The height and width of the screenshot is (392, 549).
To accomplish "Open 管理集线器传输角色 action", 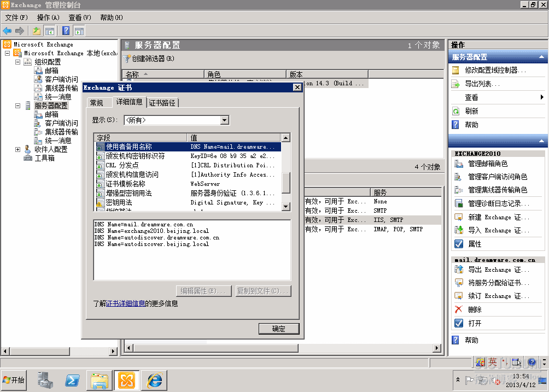I will pyautogui.click(x=498, y=190).
